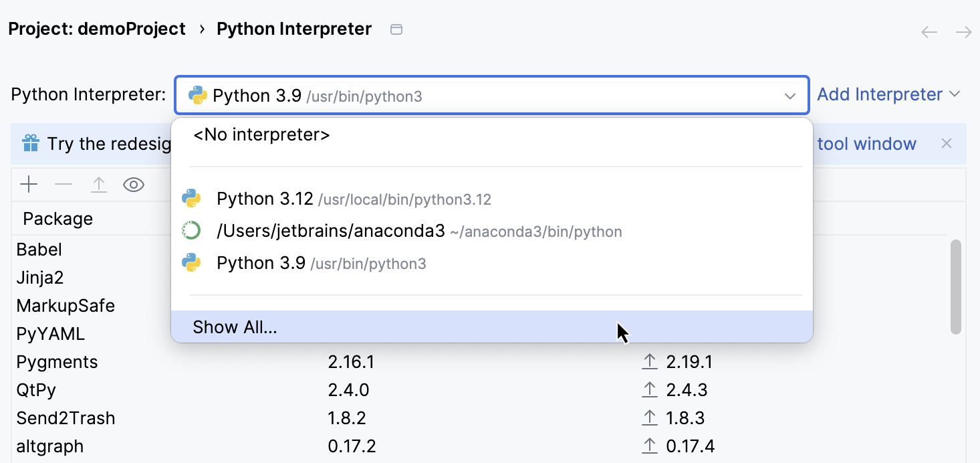
Task: Navigate back using the left arrow icon
Action: click(929, 31)
